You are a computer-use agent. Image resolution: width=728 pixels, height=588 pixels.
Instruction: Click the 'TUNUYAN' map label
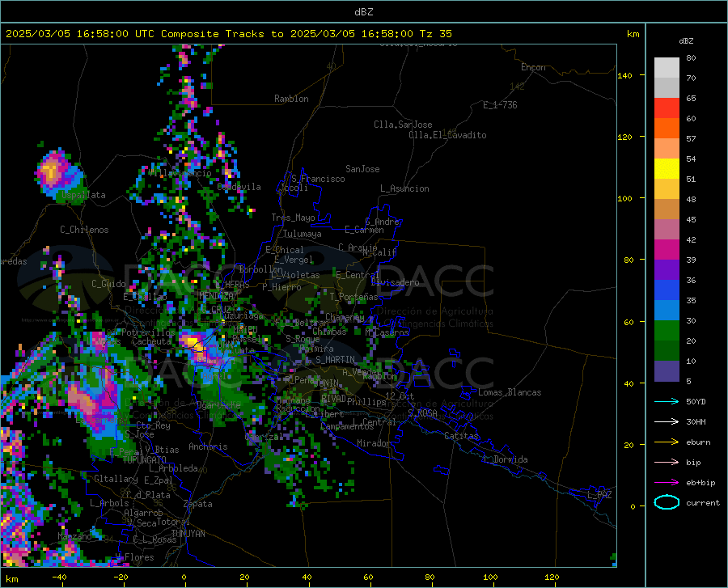188,534
